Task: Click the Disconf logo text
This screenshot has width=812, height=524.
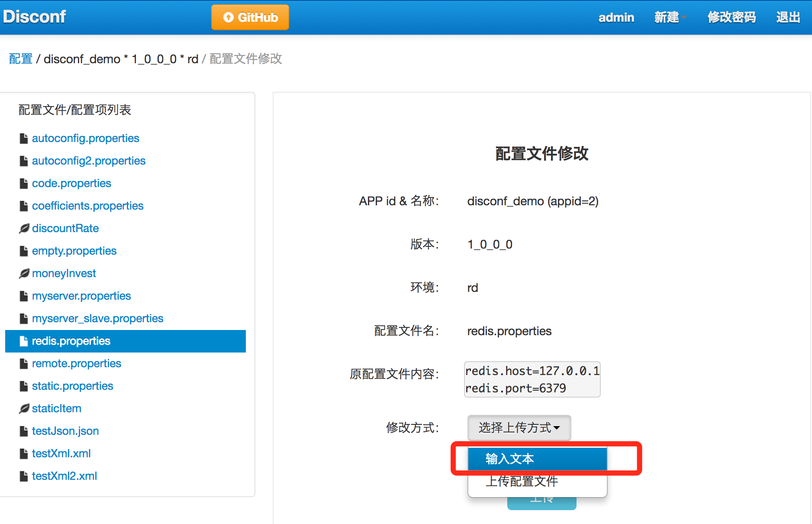Action: pyautogui.click(x=34, y=17)
